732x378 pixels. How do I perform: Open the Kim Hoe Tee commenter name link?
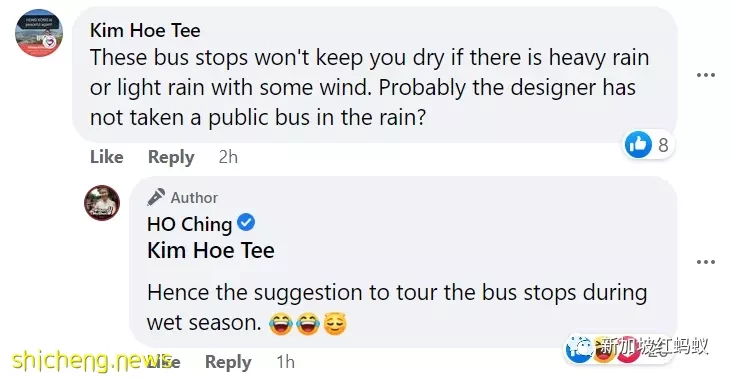point(145,31)
